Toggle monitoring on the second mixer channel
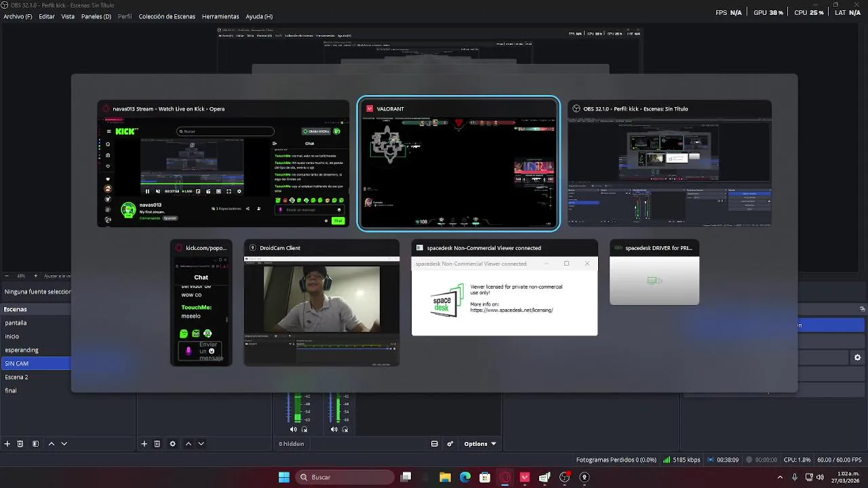868x488 pixels. (x=345, y=429)
